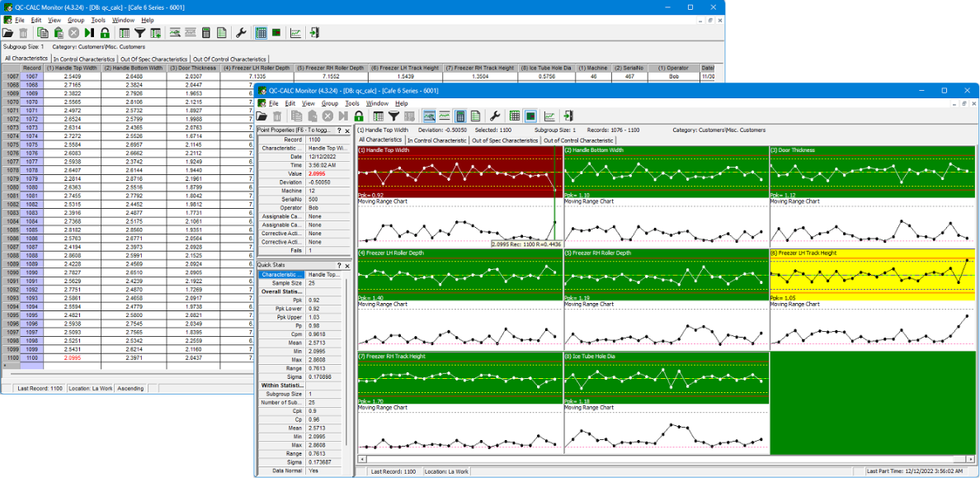The width and height of the screenshot is (980, 478).
Task: Click the report sheet icon in front window
Action: click(x=475, y=116)
